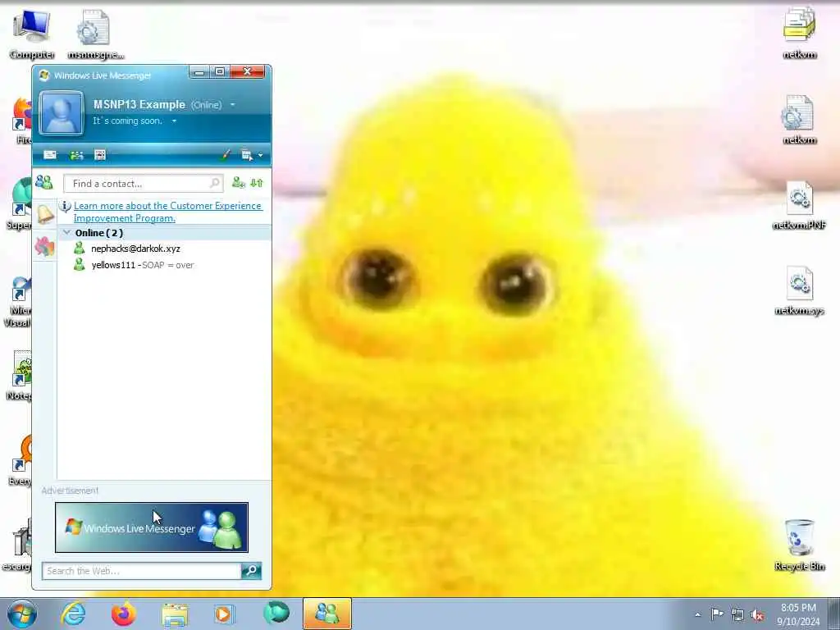
Task: Expand the arrow next to Show menu icon
Action: [x=260, y=155]
